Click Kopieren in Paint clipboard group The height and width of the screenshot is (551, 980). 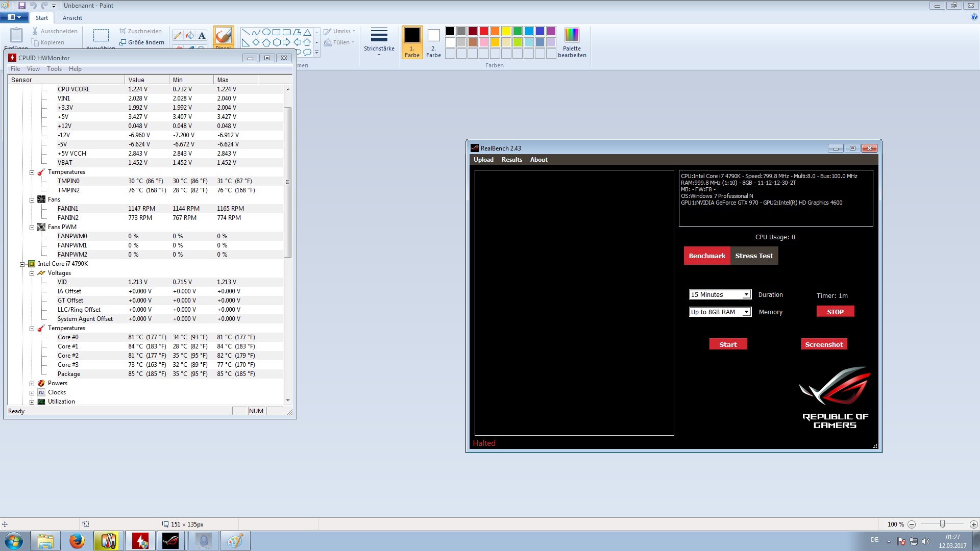47,42
